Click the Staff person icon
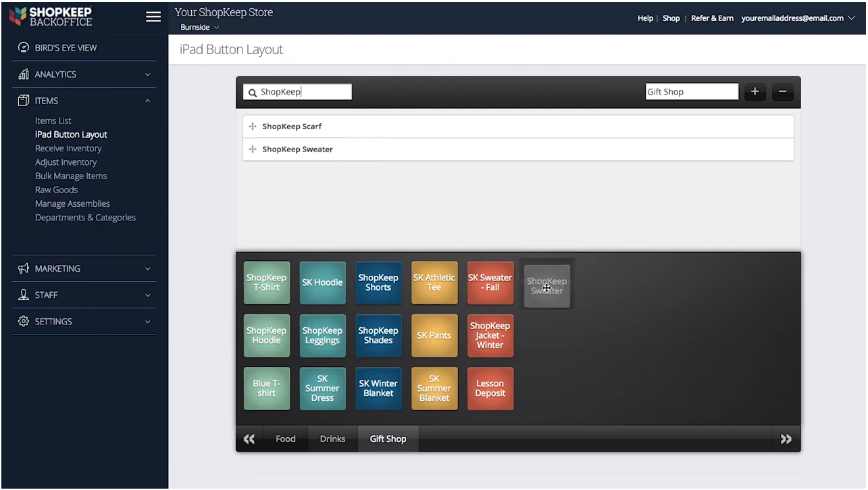 click(24, 295)
